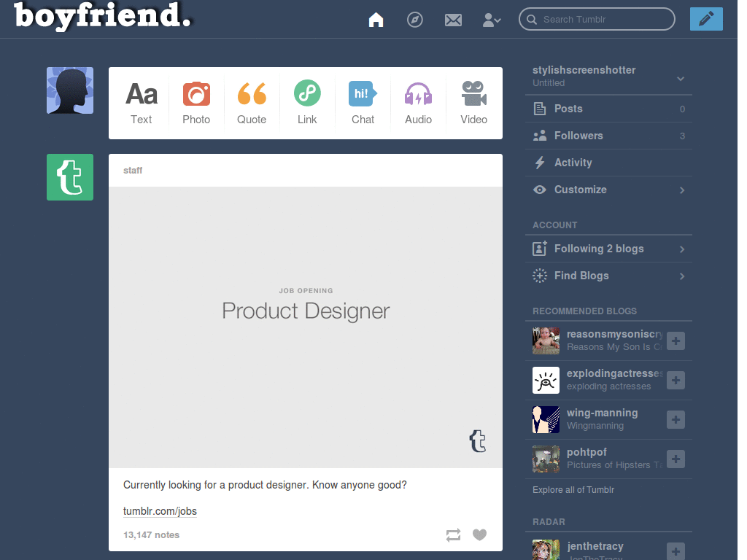Image resolution: width=747 pixels, height=560 pixels.
Task: Open the staff blog name link
Action: click(133, 171)
